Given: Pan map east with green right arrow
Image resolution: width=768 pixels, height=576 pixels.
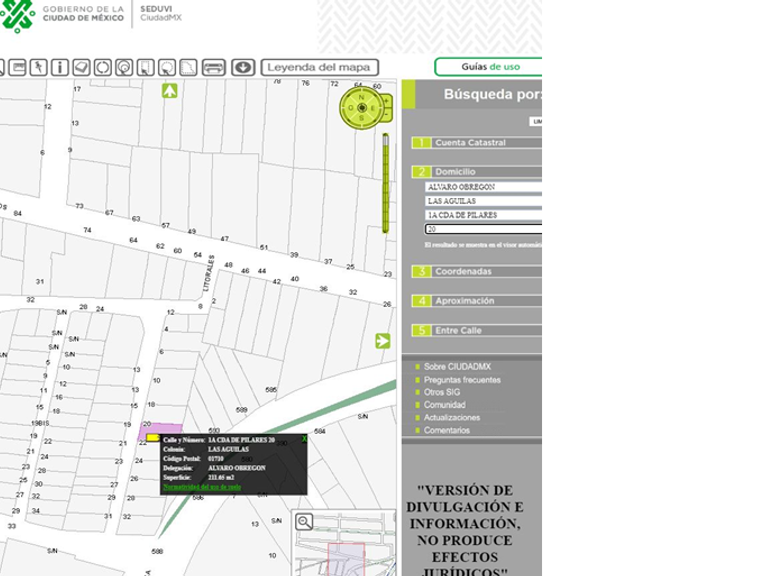Looking at the screenshot, I should click(x=383, y=341).
